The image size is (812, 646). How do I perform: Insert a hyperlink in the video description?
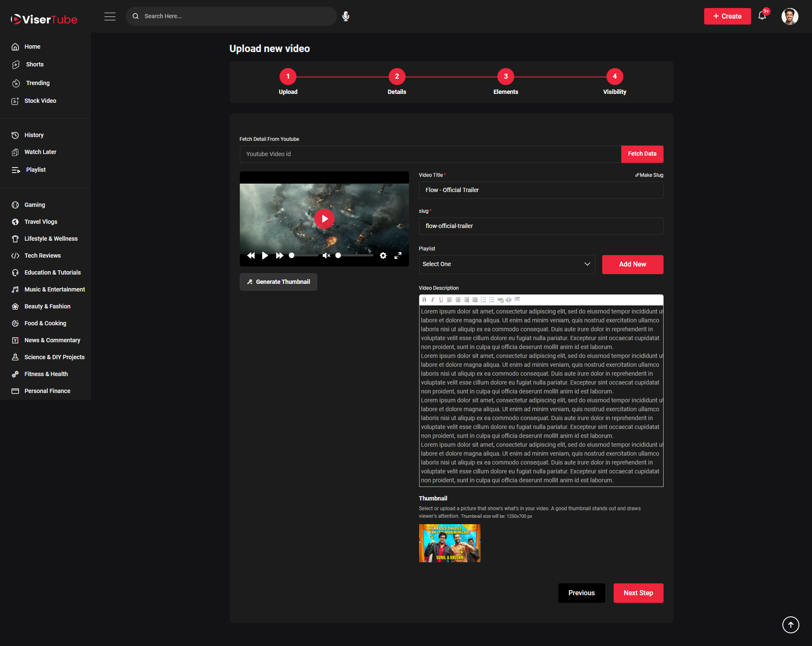coord(500,300)
